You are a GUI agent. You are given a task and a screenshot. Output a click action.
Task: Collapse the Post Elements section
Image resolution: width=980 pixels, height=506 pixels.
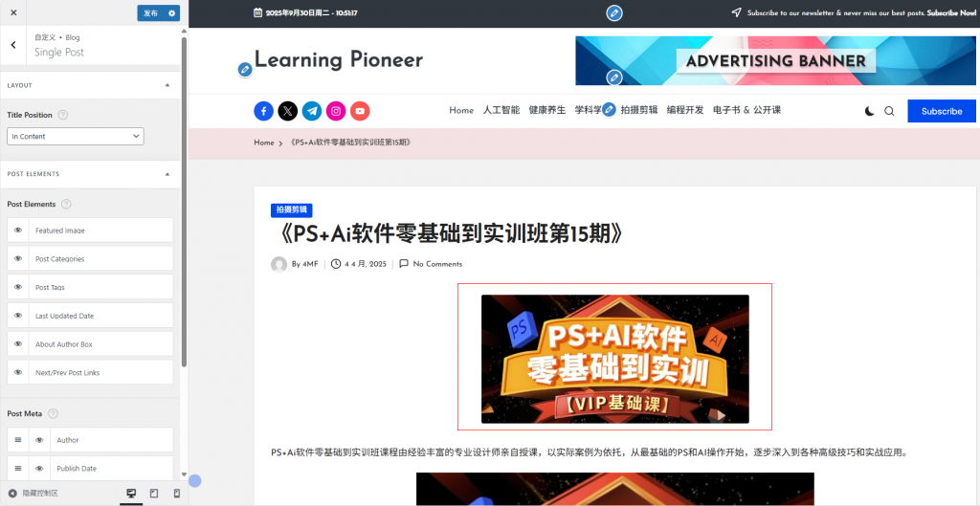(167, 174)
